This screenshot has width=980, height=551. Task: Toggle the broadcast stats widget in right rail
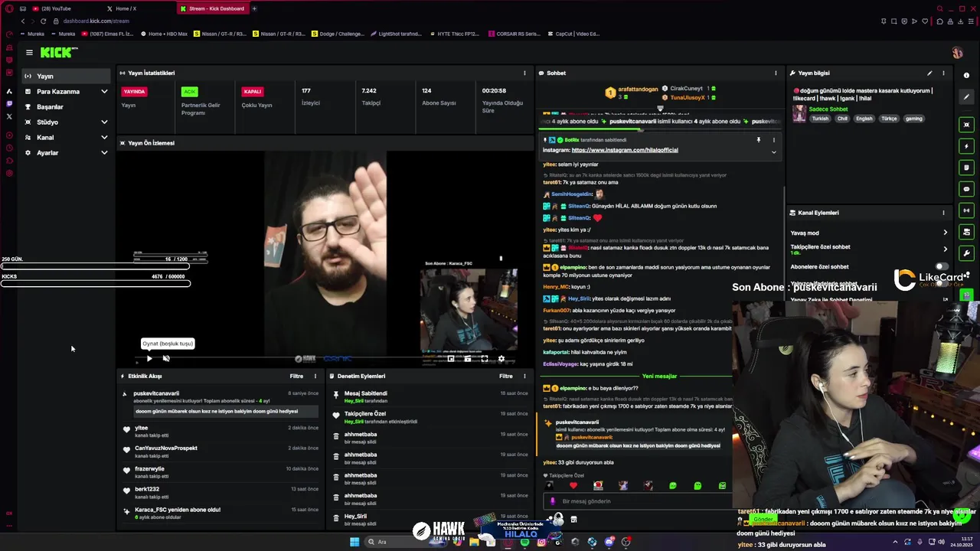click(966, 210)
